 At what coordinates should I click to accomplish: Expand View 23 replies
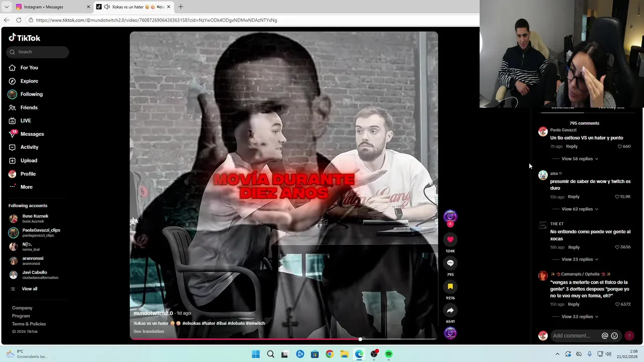coord(580,259)
